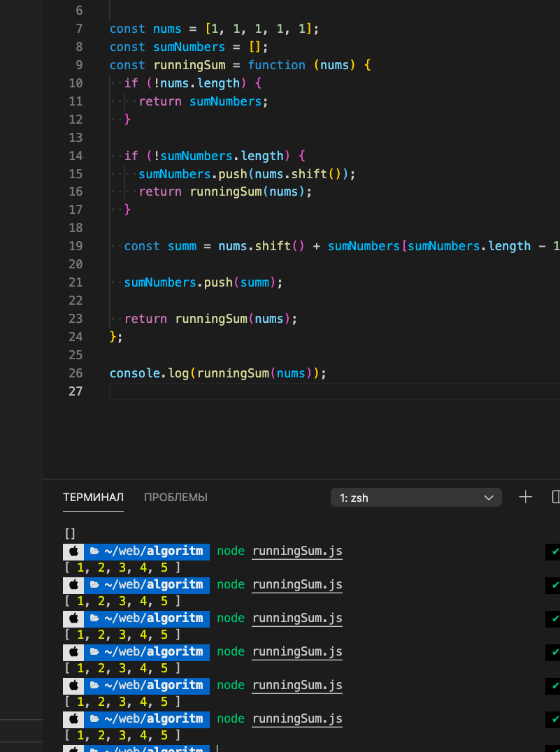This screenshot has width=560, height=752.
Task: Click line number 27 in the gutter
Action: pyautogui.click(x=76, y=391)
